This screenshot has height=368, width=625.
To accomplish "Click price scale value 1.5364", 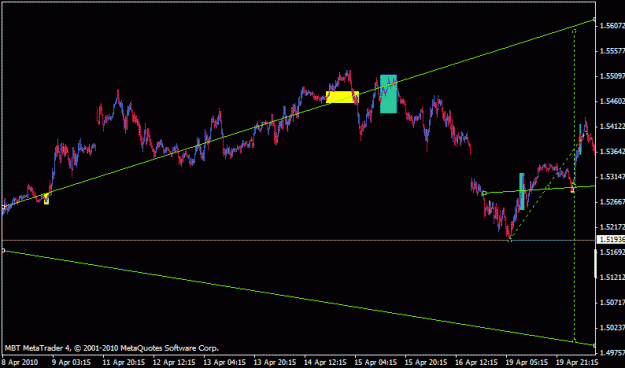I will pyautogui.click(x=612, y=152).
